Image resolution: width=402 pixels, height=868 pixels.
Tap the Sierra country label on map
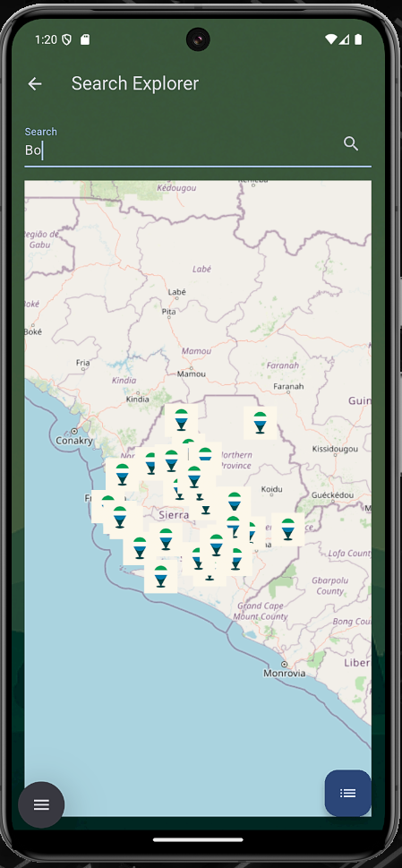click(175, 515)
